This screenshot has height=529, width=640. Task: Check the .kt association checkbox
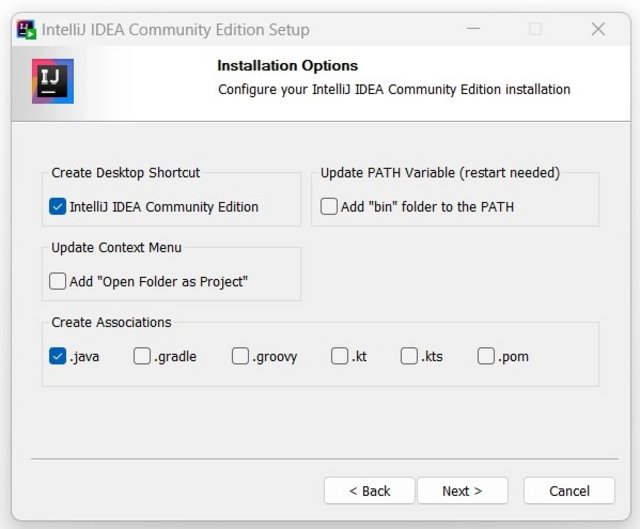[x=339, y=356]
